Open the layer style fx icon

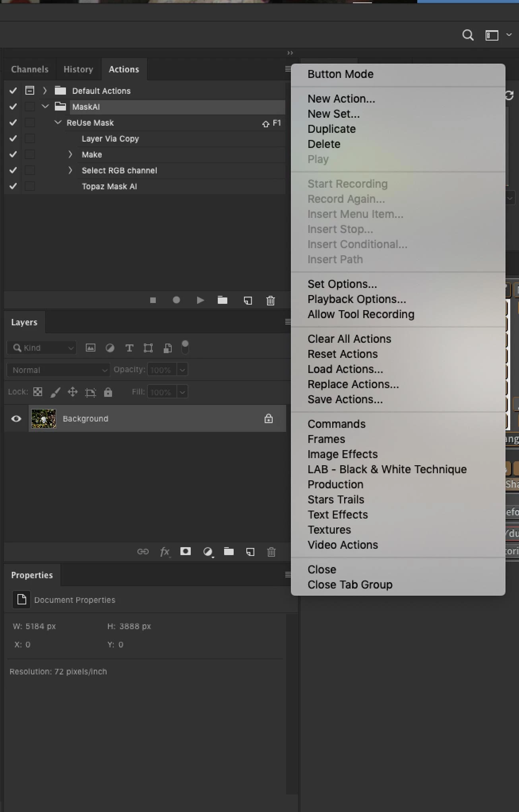click(165, 552)
